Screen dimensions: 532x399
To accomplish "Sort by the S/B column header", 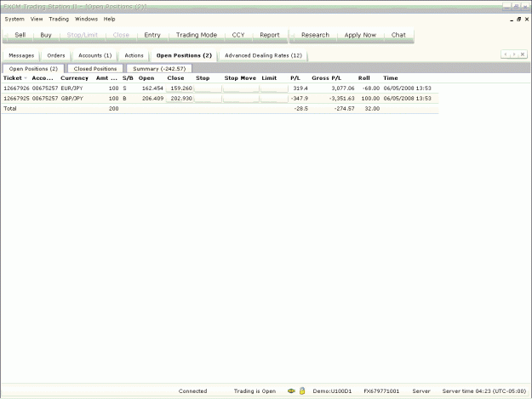I will point(128,78).
